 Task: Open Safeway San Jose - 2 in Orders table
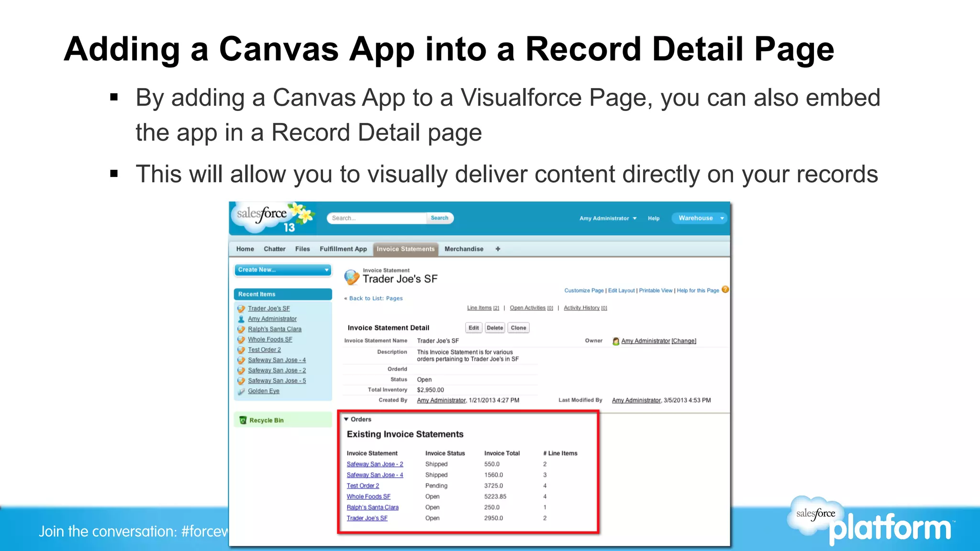pos(375,464)
